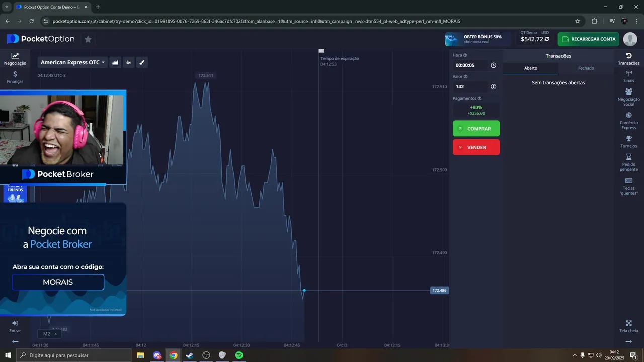Select the Pocket Option Conta Demo browser tab
Viewport: 644px width, 362px height.
(52, 7)
